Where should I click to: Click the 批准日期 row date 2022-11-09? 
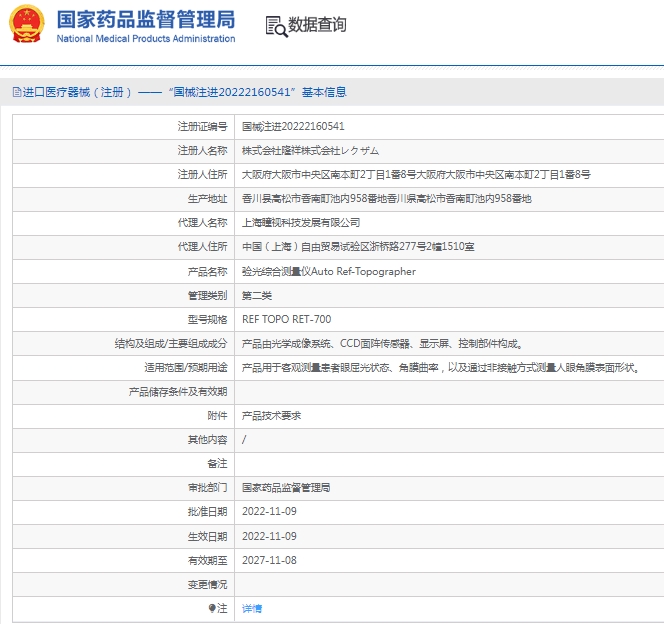[269, 511]
